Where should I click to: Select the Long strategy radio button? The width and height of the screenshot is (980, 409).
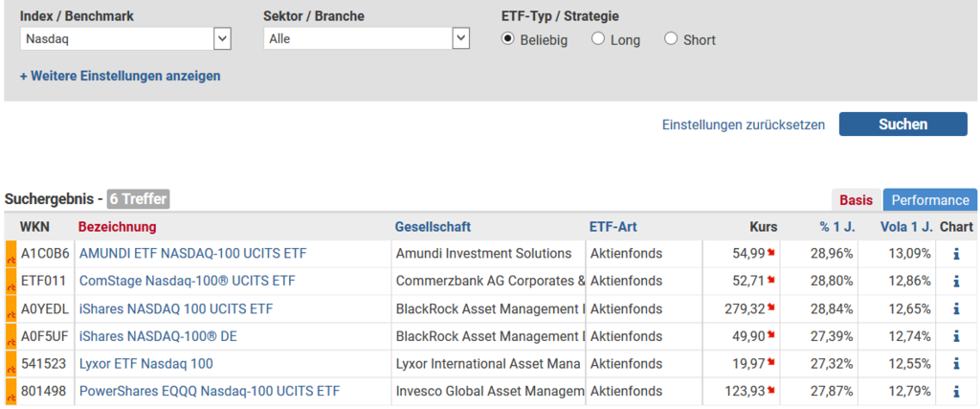pos(598,39)
